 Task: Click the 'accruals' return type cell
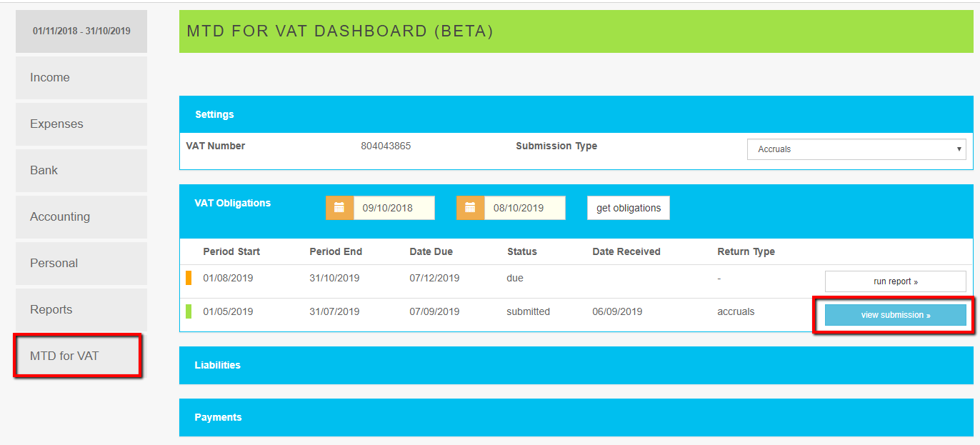pyautogui.click(x=736, y=311)
